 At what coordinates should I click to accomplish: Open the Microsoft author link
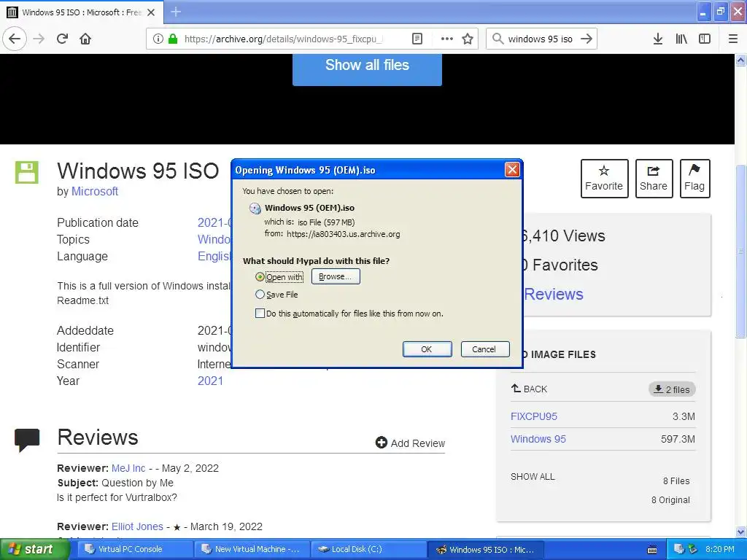(94, 192)
